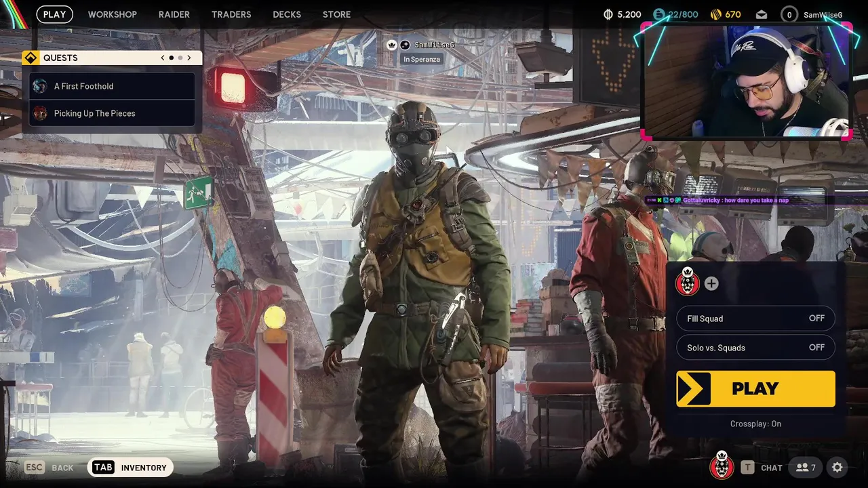Open the RAIDER tab

(174, 14)
